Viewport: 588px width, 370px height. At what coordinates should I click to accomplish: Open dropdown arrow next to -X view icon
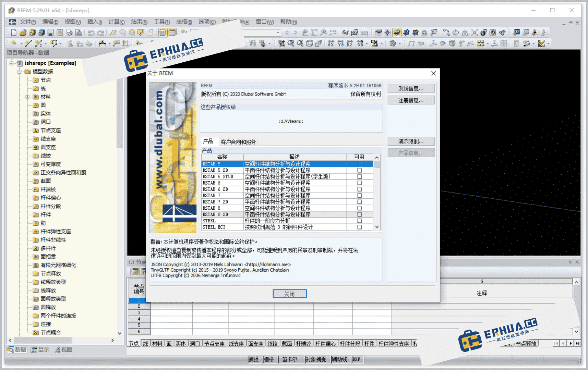pos(366,44)
